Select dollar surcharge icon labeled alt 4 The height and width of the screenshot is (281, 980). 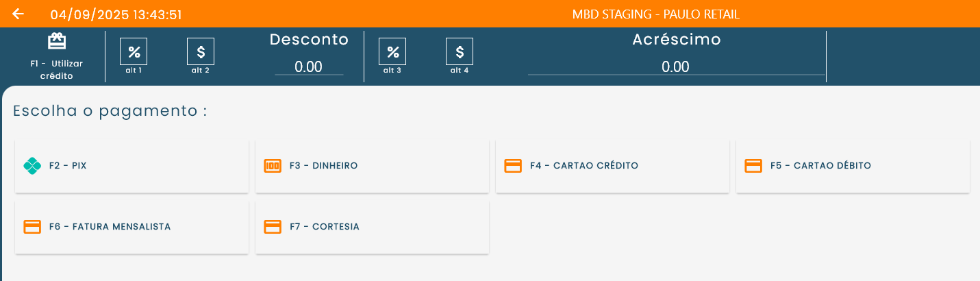tap(460, 51)
